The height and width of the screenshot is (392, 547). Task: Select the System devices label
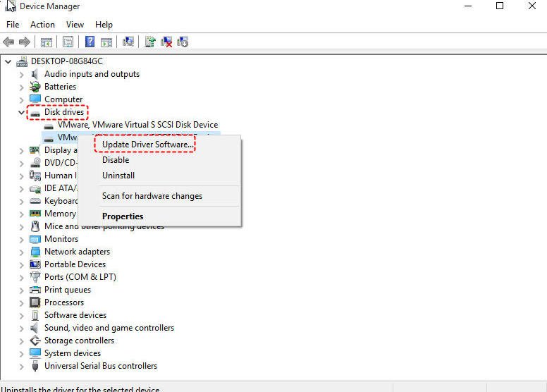pos(73,353)
